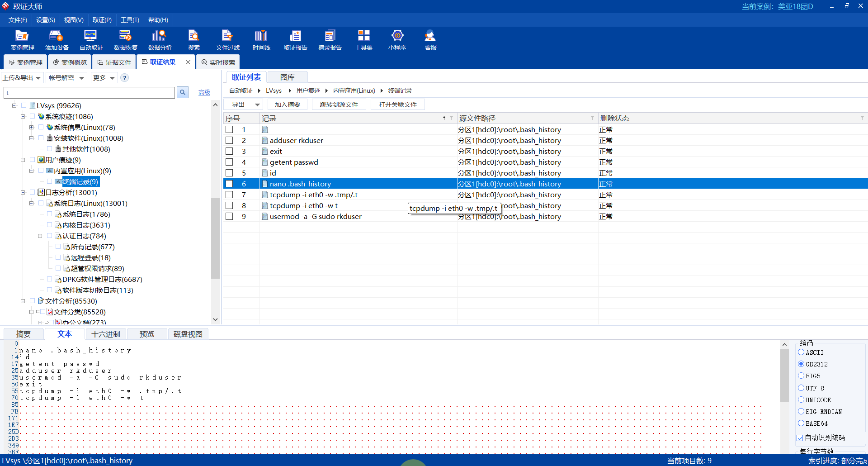Viewport: 868px width, 466px height.
Task: Open the 数据分析 tool
Action: click(x=160, y=40)
